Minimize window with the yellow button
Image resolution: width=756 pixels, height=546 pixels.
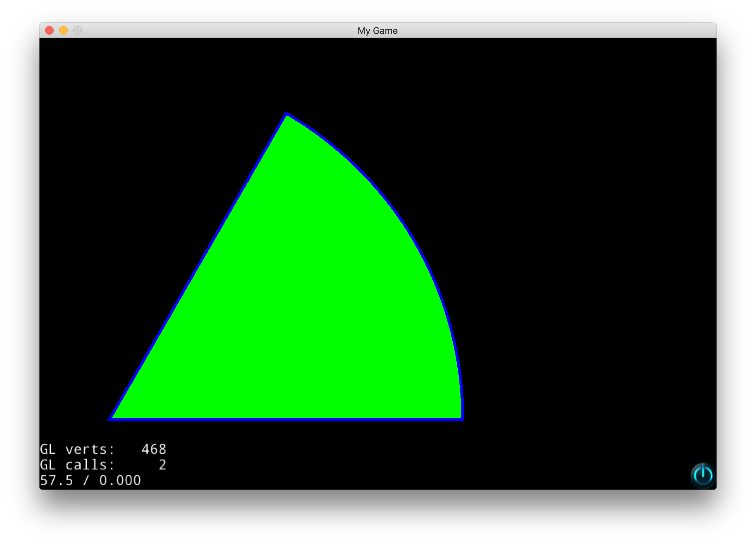coord(63,31)
